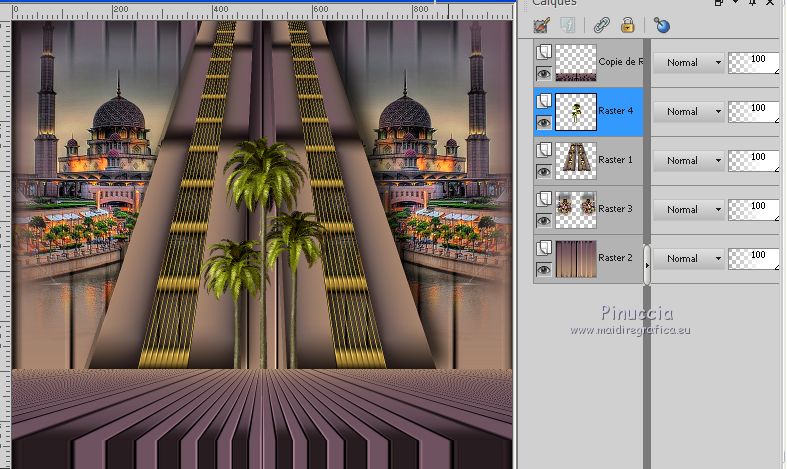Select the Raster 2 layer name
This screenshot has height=469, width=787.
[615, 258]
